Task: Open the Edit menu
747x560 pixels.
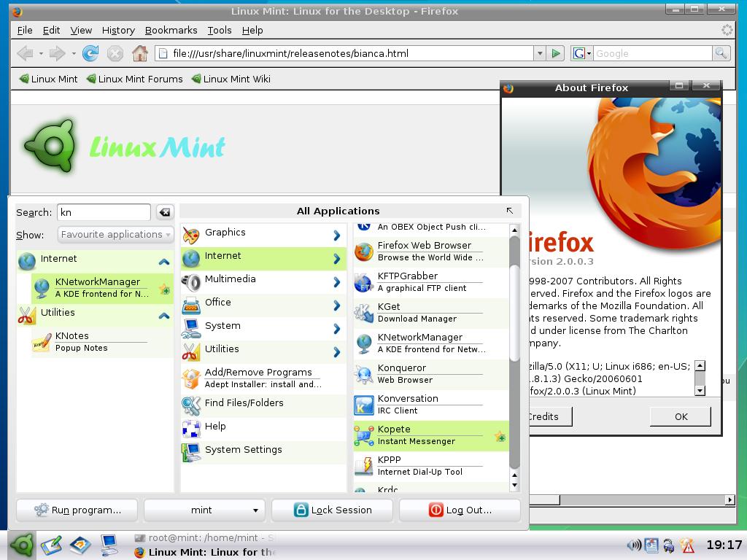Action: [51, 31]
